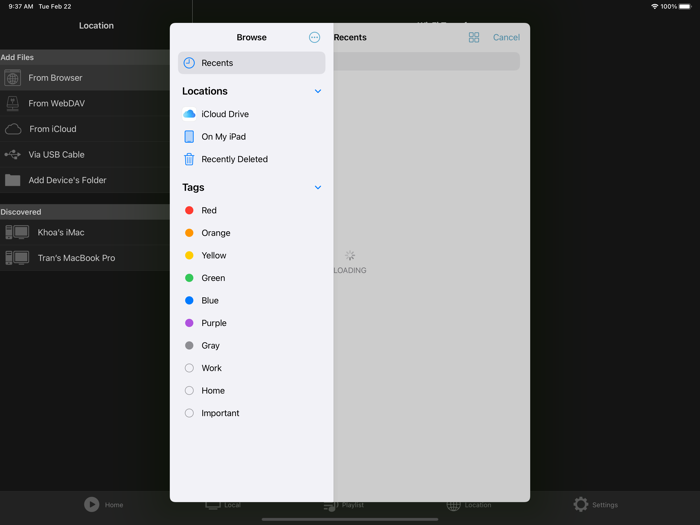
Task: Select the Orange tag dot
Action: 189,233
